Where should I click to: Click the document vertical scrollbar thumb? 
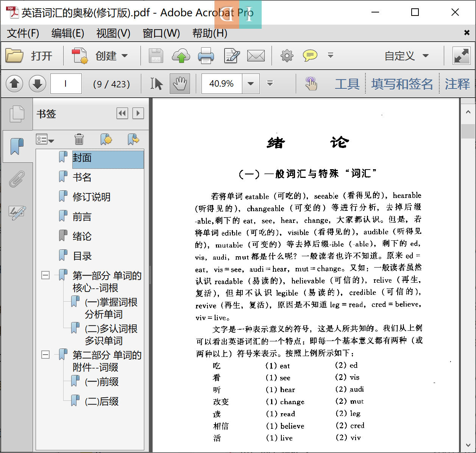(468, 131)
